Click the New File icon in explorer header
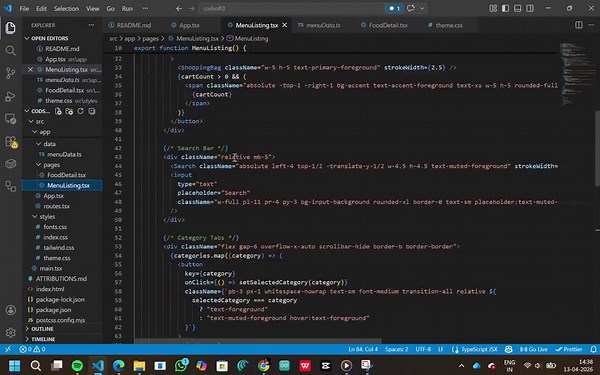 point(58,111)
